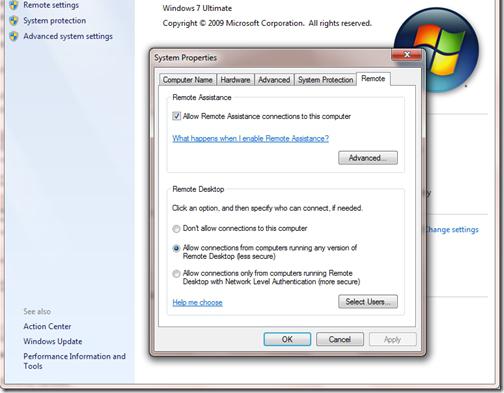This screenshot has height=393, width=504.
Task: Confirm with the OK button
Action: (287, 339)
